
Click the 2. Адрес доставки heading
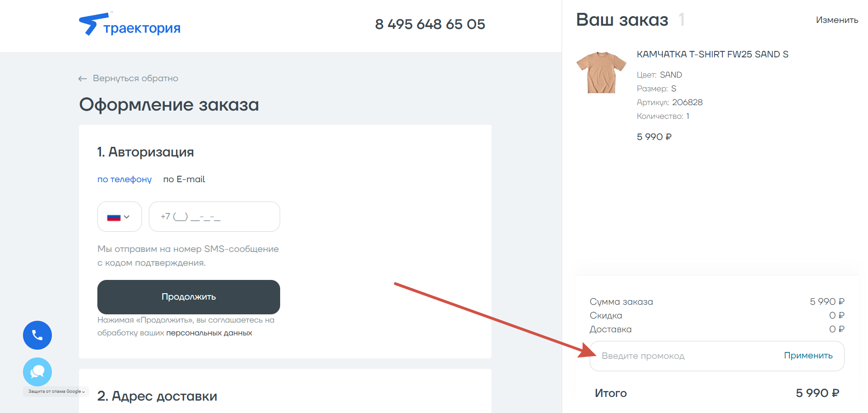coord(157,396)
